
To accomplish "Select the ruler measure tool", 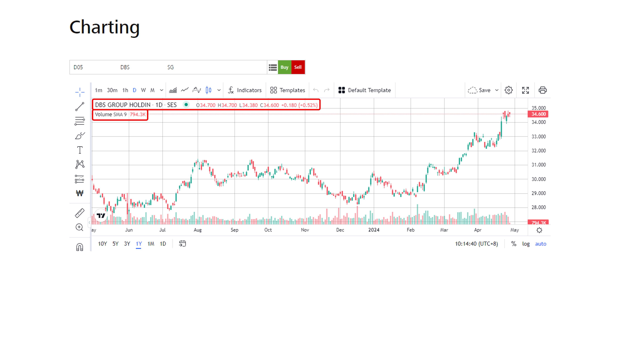I will click(x=80, y=213).
